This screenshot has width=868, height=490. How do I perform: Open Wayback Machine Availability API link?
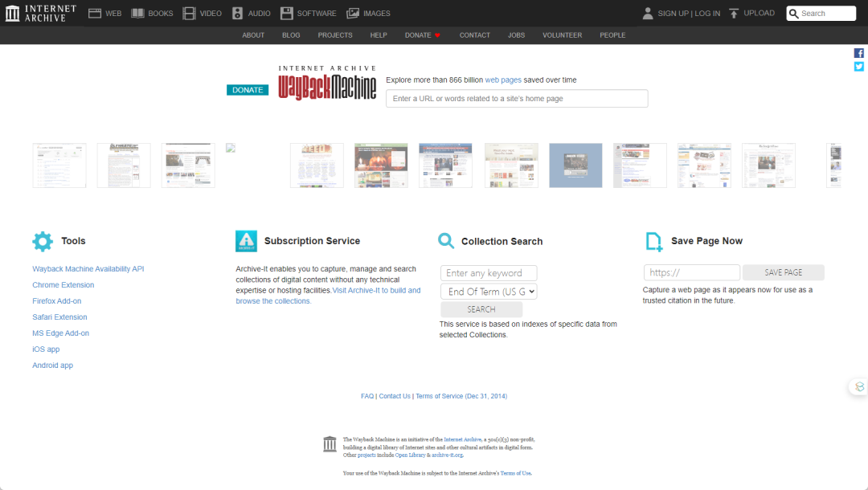88,269
